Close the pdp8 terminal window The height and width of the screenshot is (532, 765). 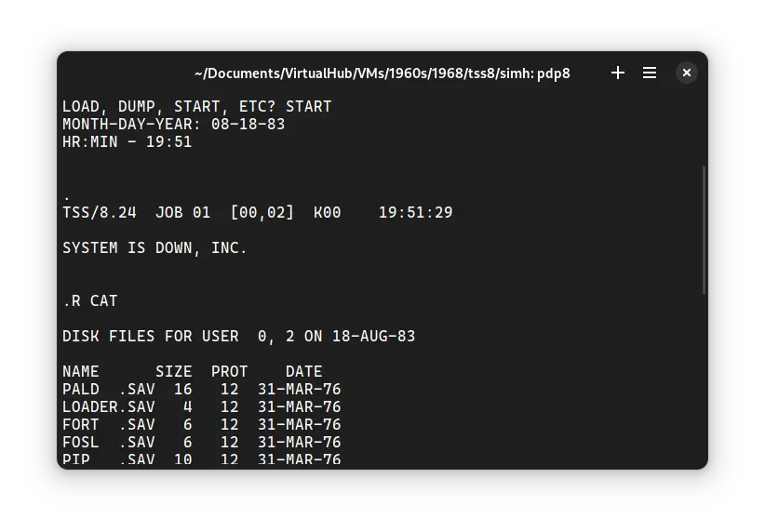(686, 73)
